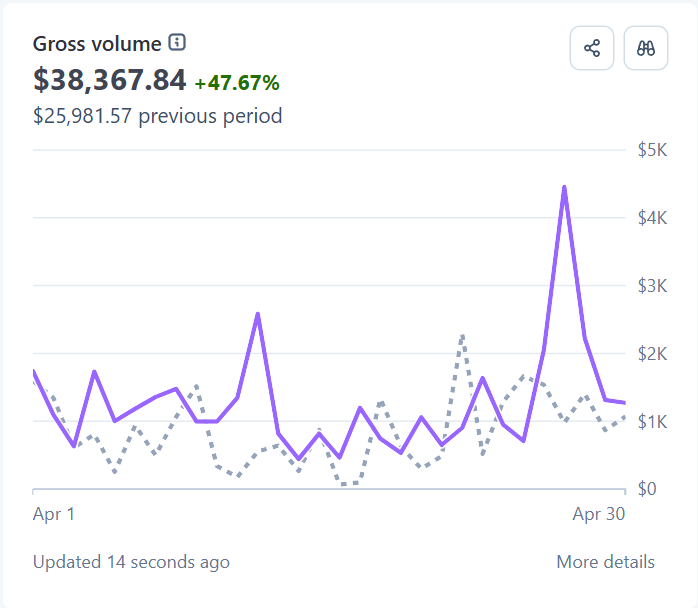
Task: Click the $3K axis label
Action: (x=652, y=286)
